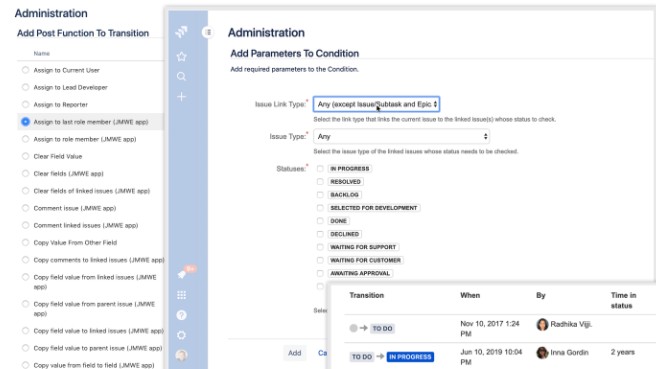Select the Comment linked issues radio
Viewport: 656px width, 369px height.
26,225
